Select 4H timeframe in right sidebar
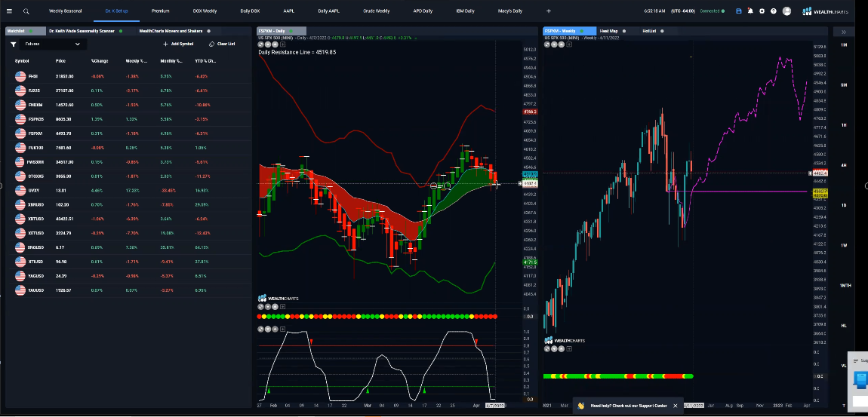868x417 pixels. click(844, 165)
